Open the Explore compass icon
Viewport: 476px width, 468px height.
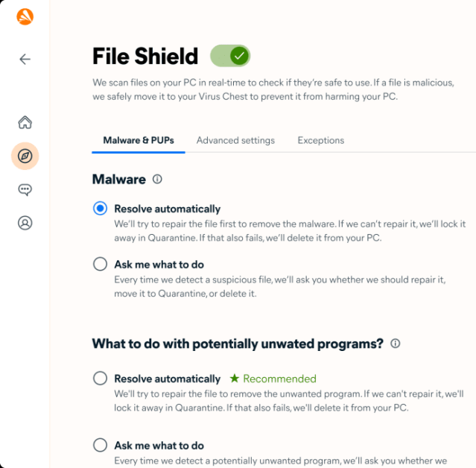coord(25,156)
